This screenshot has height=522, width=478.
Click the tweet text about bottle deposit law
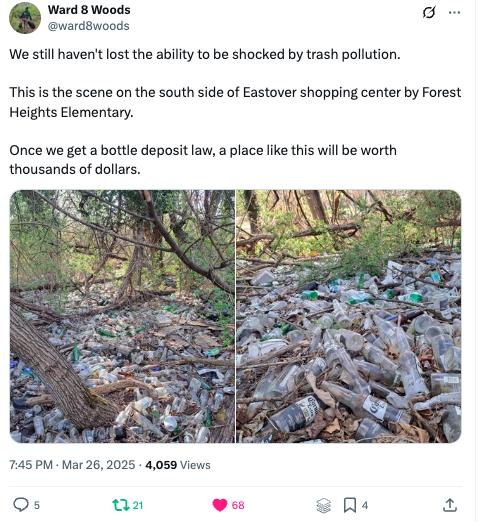coord(203,160)
